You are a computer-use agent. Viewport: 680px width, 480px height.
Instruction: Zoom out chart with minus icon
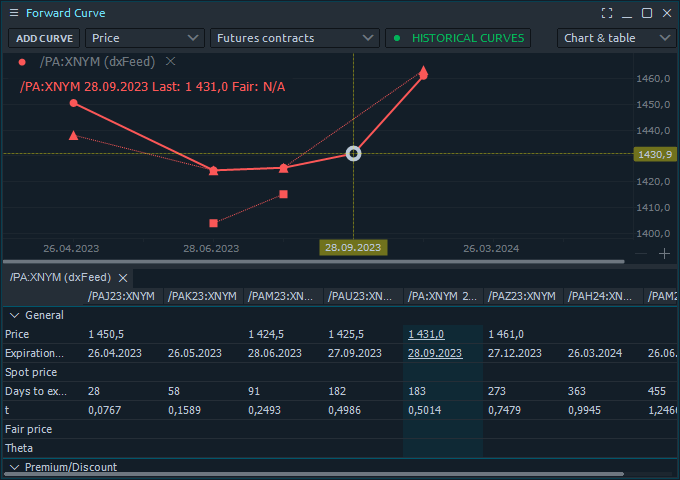tap(641, 254)
